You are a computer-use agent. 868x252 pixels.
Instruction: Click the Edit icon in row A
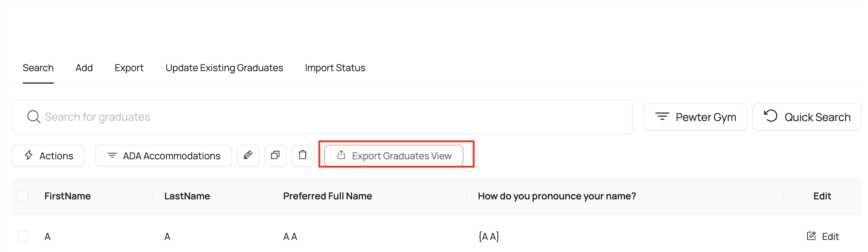pyautogui.click(x=811, y=236)
